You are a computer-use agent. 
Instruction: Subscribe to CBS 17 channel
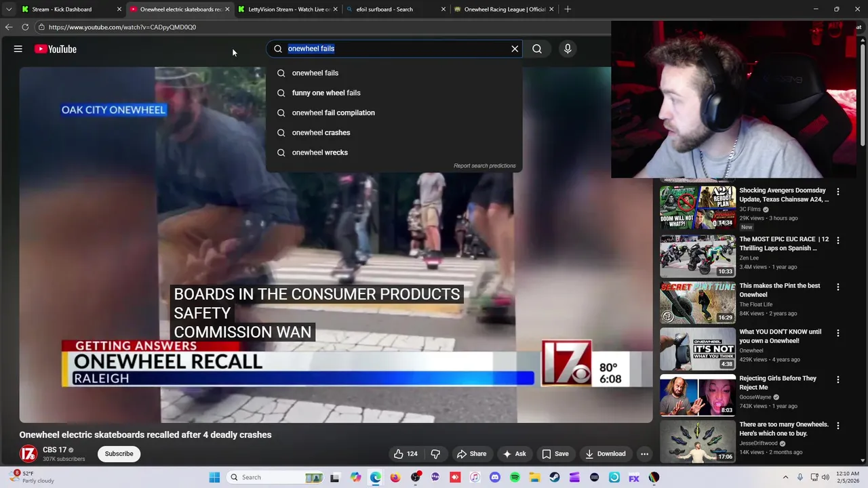[x=119, y=454]
